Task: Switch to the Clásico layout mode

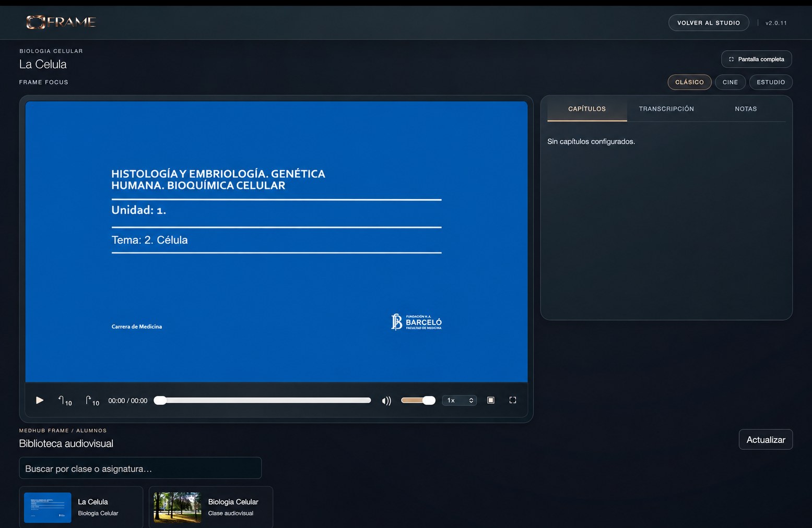Action: point(689,82)
